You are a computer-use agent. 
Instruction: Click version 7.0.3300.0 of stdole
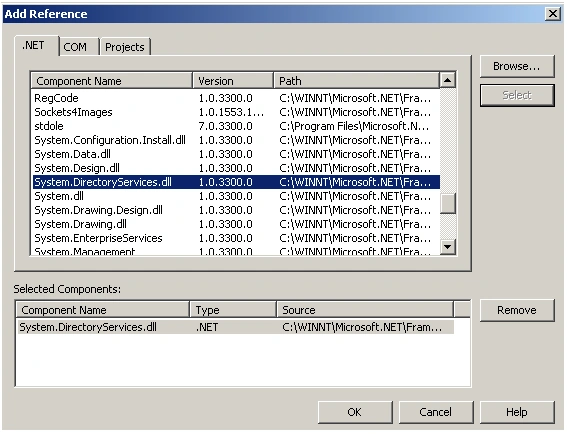pyautogui.click(x=226, y=126)
